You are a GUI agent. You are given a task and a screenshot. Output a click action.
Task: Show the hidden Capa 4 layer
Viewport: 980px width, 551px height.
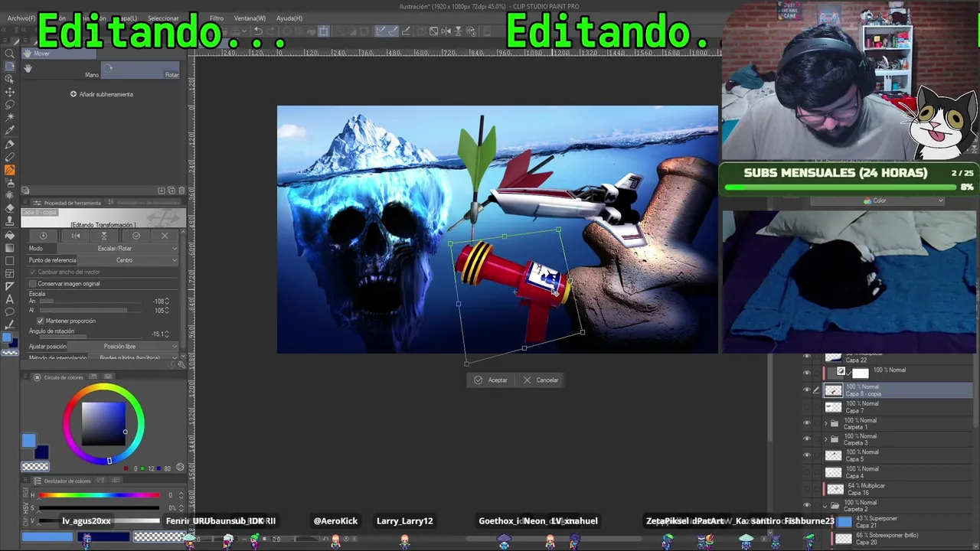tap(806, 472)
